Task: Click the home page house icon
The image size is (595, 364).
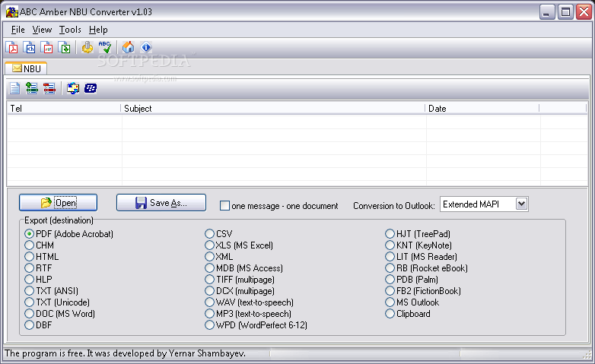Action: (x=129, y=47)
